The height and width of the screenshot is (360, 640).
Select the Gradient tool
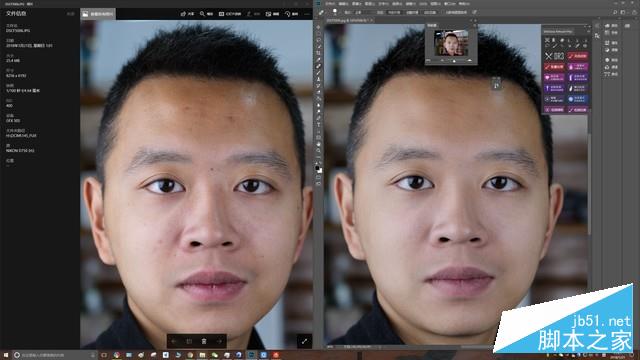tap(319, 99)
